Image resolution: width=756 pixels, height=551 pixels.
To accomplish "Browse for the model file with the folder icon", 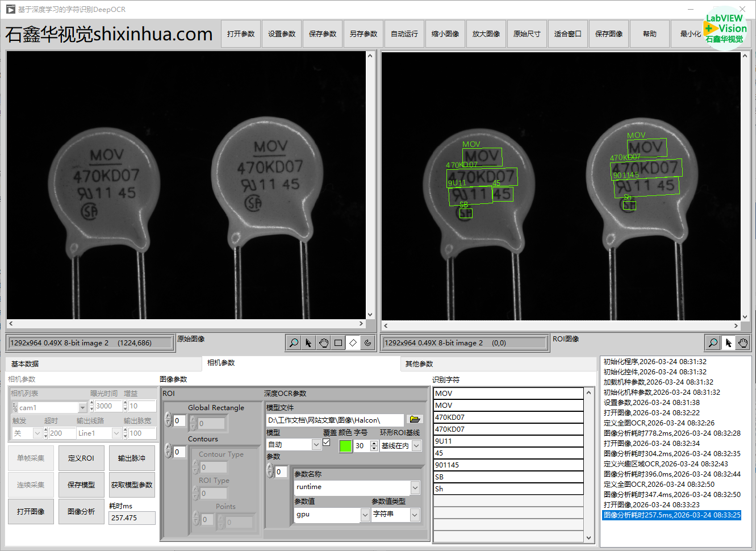I will (415, 420).
